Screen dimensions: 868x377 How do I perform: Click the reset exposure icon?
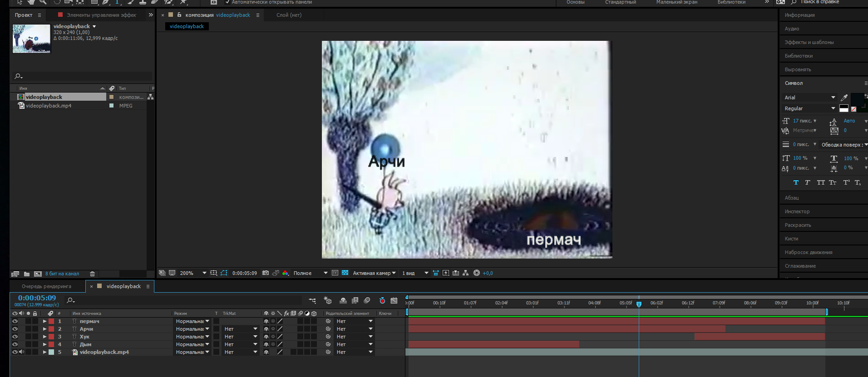point(476,273)
